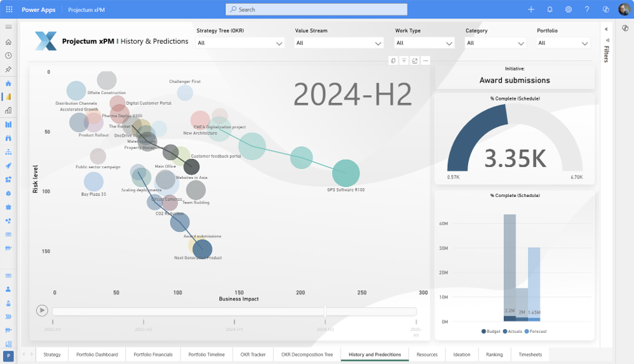Open the OKR Tracker tab
The width and height of the screenshot is (634, 364).
click(253, 354)
